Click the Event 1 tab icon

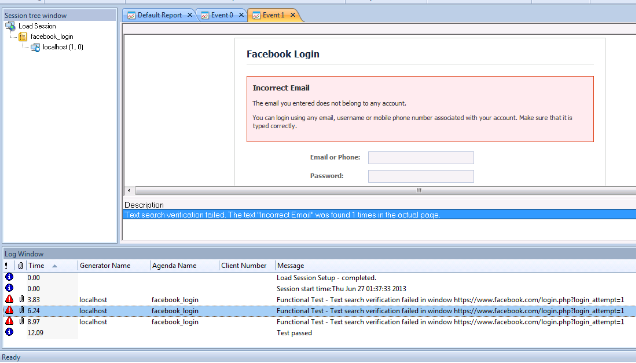click(x=256, y=15)
